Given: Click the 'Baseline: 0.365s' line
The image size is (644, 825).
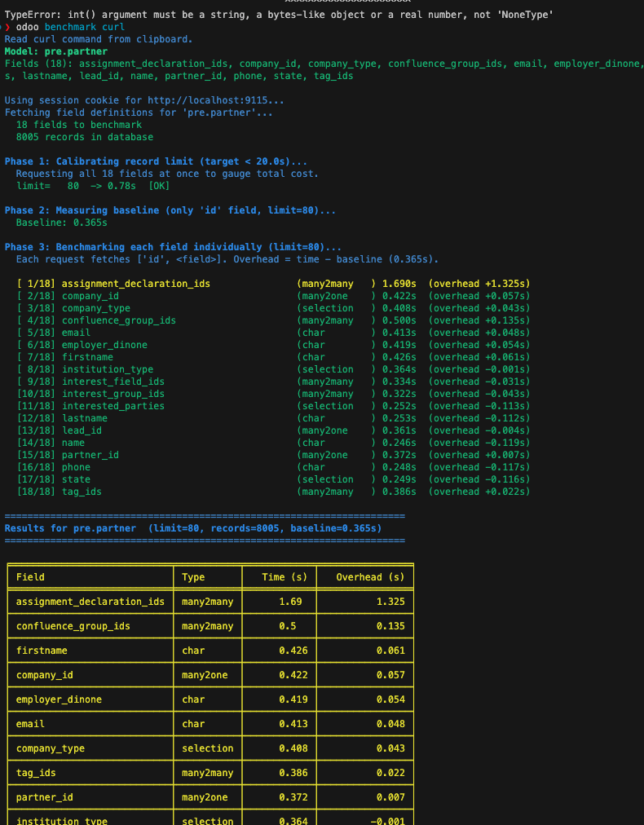Looking at the screenshot, I should (62, 223).
